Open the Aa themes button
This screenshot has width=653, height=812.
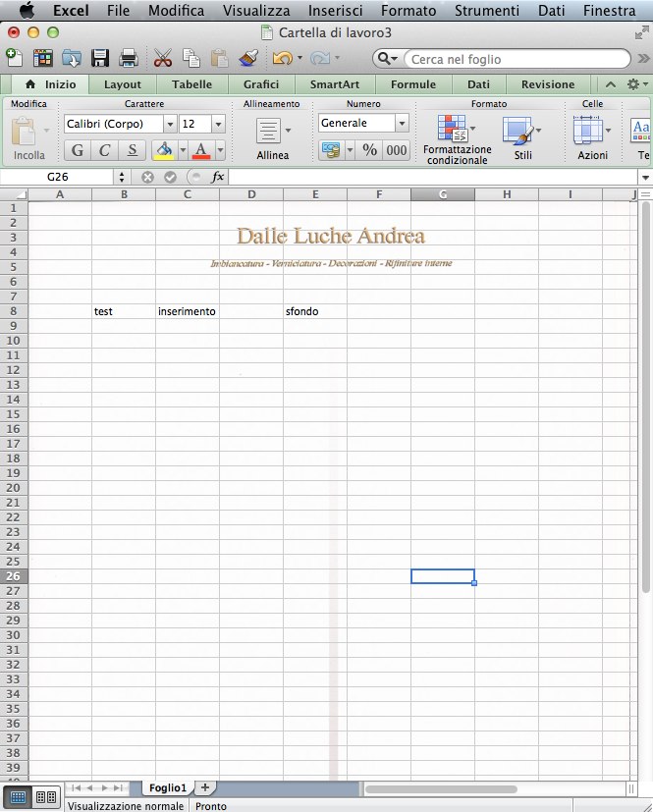(641, 131)
